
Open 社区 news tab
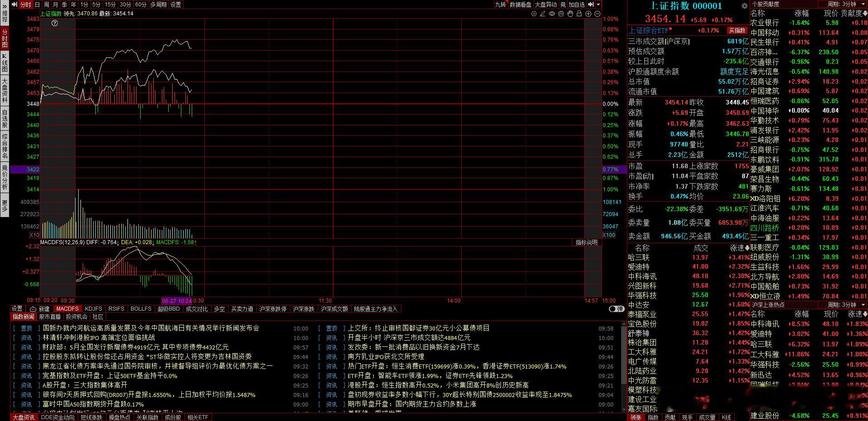(98, 317)
